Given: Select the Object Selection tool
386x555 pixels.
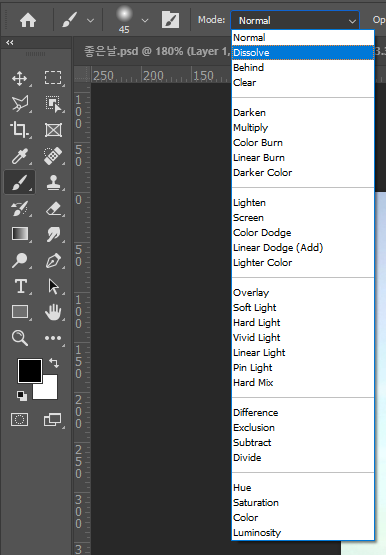Looking at the screenshot, I should (53, 104).
